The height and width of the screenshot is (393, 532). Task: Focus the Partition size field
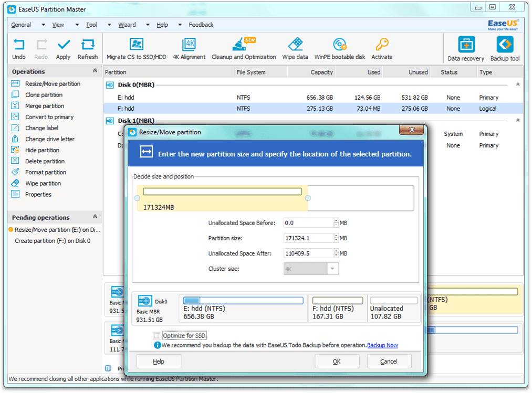coord(309,238)
